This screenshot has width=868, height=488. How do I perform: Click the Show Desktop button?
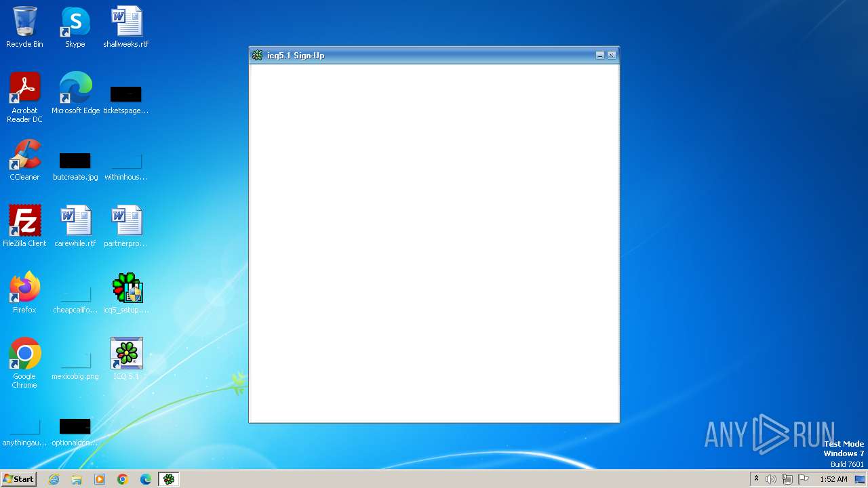pyautogui.click(x=861, y=479)
